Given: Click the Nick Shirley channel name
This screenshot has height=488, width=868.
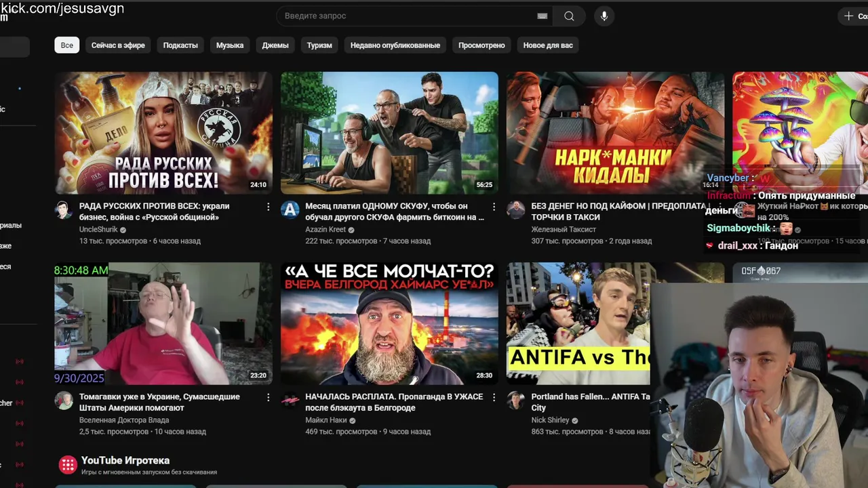Looking at the screenshot, I should 550,420.
